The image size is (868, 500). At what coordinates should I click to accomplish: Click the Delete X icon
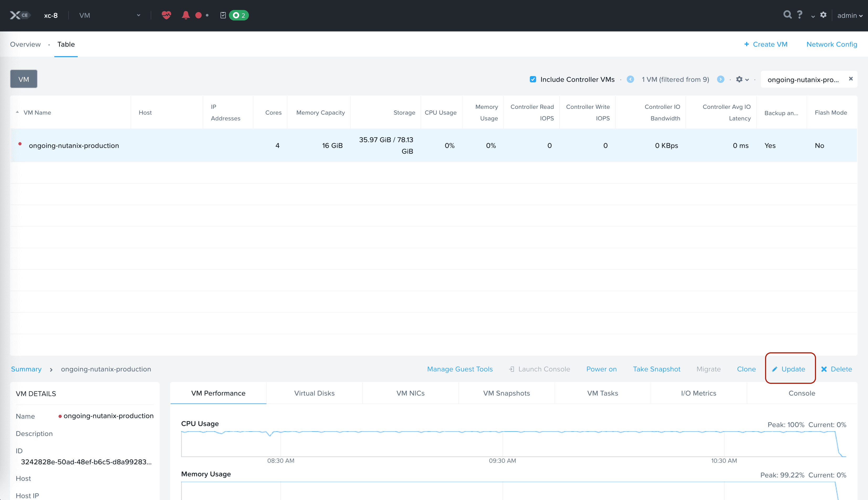(x=824, y=369)
